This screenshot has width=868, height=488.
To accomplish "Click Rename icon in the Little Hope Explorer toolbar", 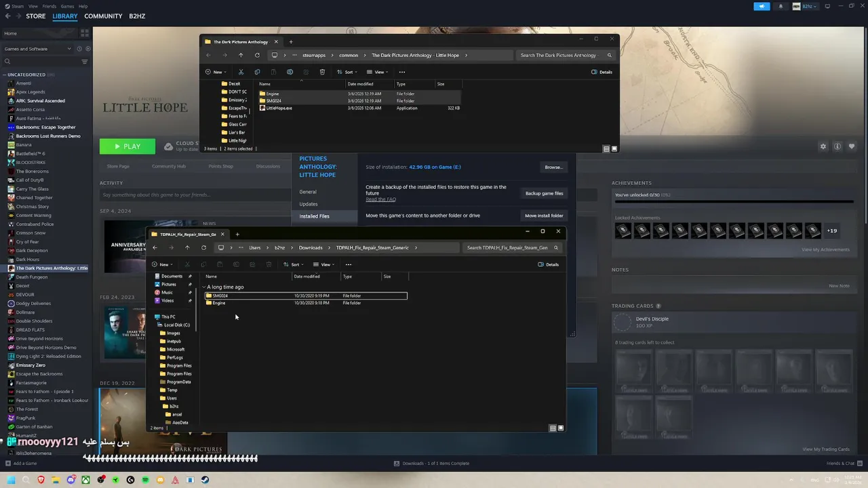I will click(x=290, y=72).
